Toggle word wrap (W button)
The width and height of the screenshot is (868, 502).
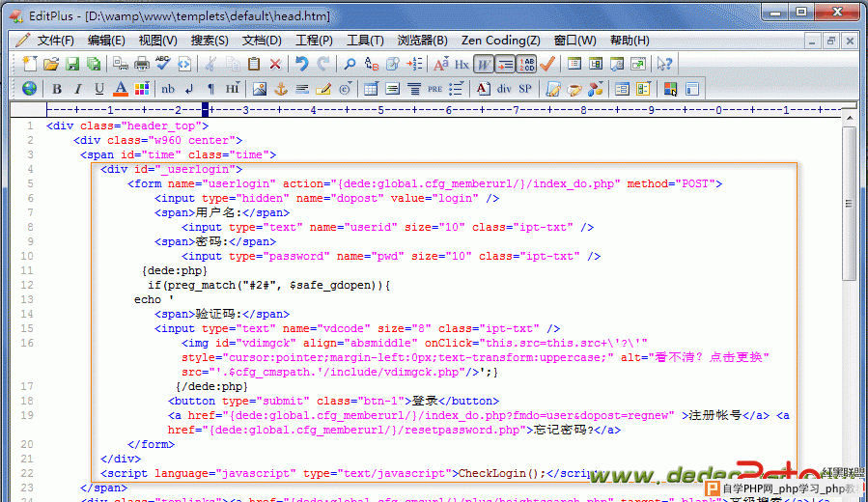(484, 65)
